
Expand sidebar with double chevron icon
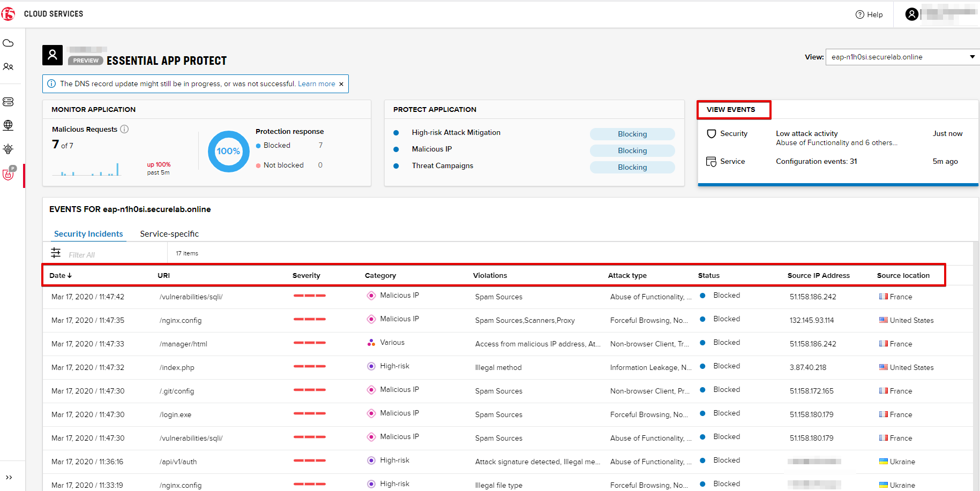9,477
